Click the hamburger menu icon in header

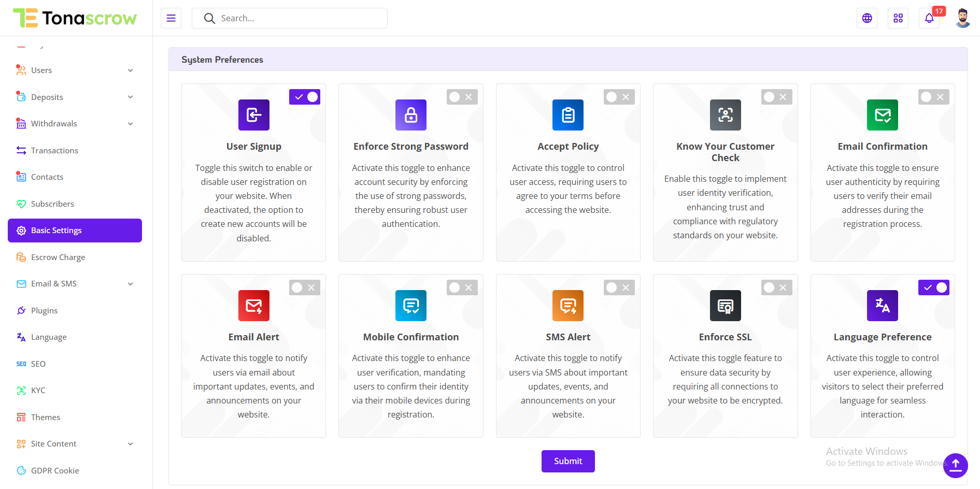click(x=171, y=18)
